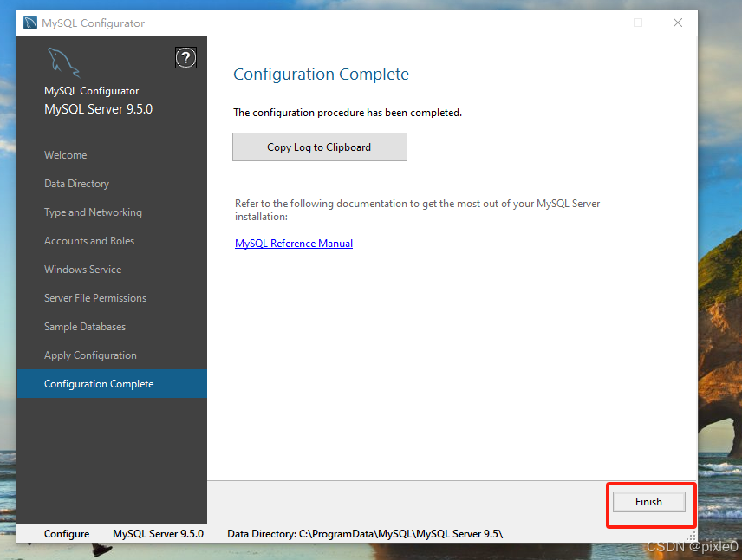Click the 'MySQL Server 9.5.0' sidebar title
742x560 pixels.
point(99,109)
